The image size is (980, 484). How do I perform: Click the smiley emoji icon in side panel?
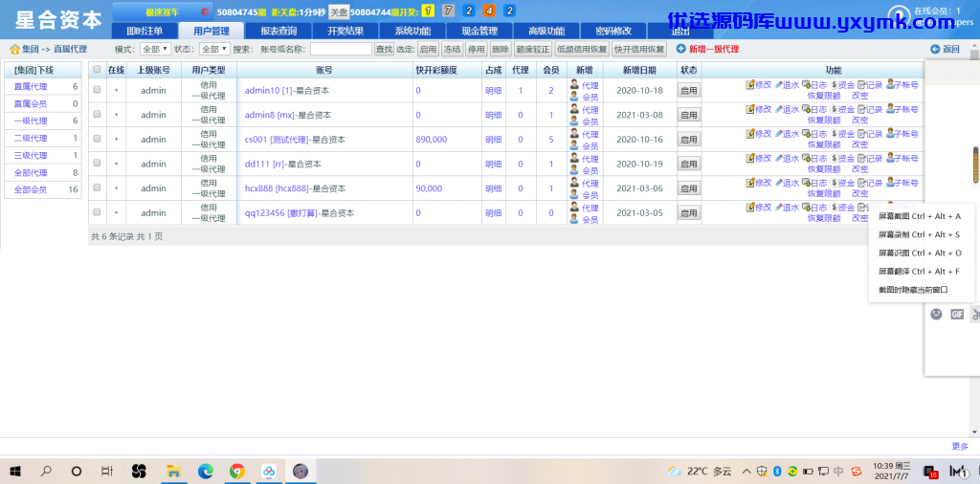[936, 314]
